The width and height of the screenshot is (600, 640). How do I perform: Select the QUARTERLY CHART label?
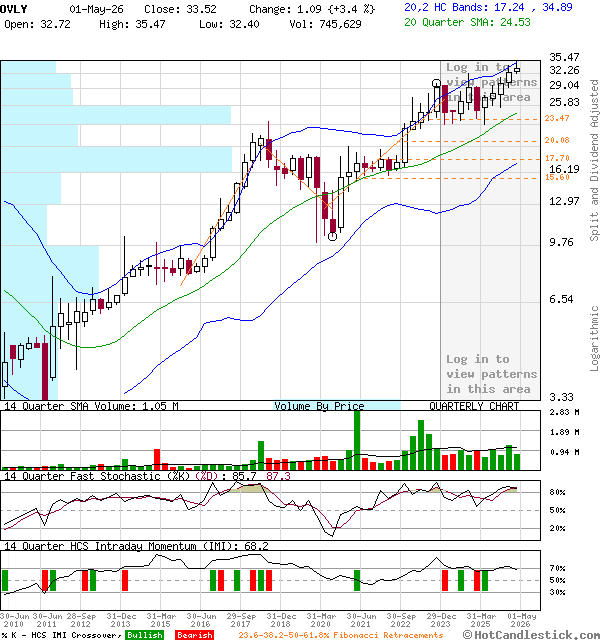pos(474,406)
